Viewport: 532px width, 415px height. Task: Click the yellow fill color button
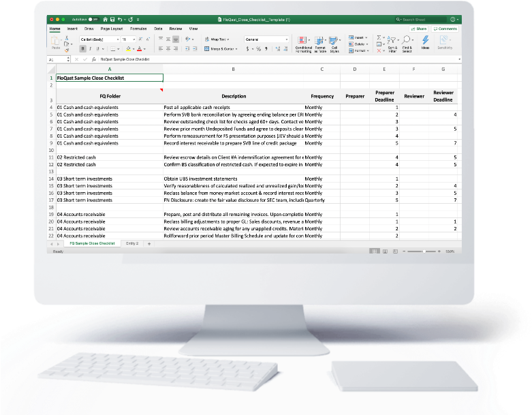click(x=129, y=49)
